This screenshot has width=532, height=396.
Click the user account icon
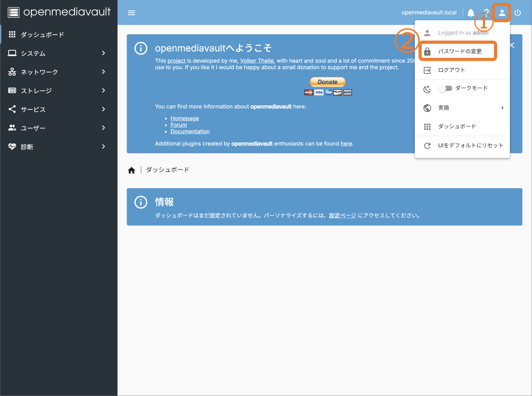click(x=502, y=13)
